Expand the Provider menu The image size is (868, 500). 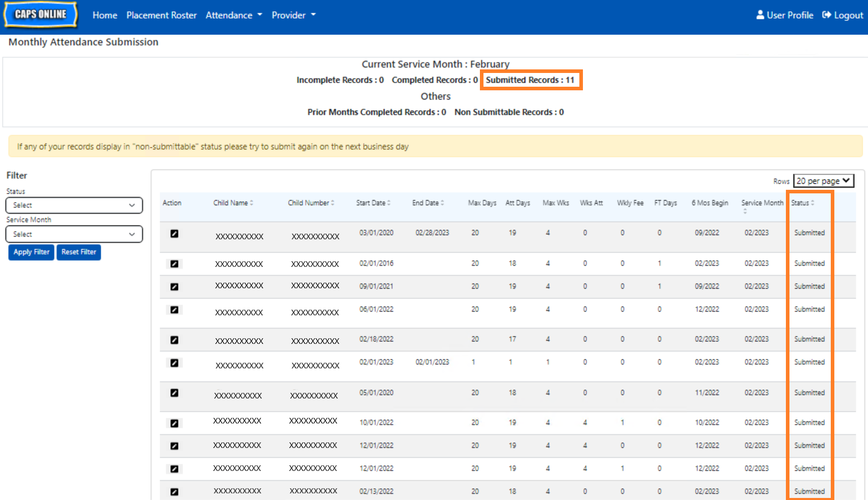293,15
